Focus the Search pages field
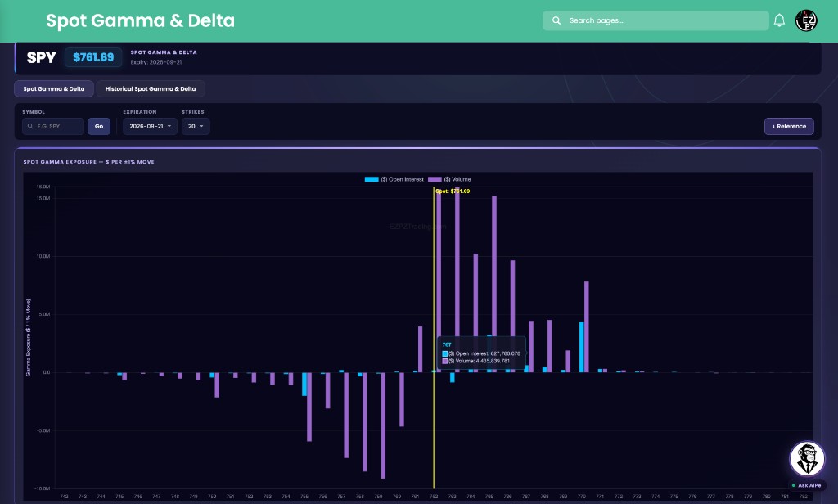This screenshot has width=838, height=504. [x=656, y=20]
